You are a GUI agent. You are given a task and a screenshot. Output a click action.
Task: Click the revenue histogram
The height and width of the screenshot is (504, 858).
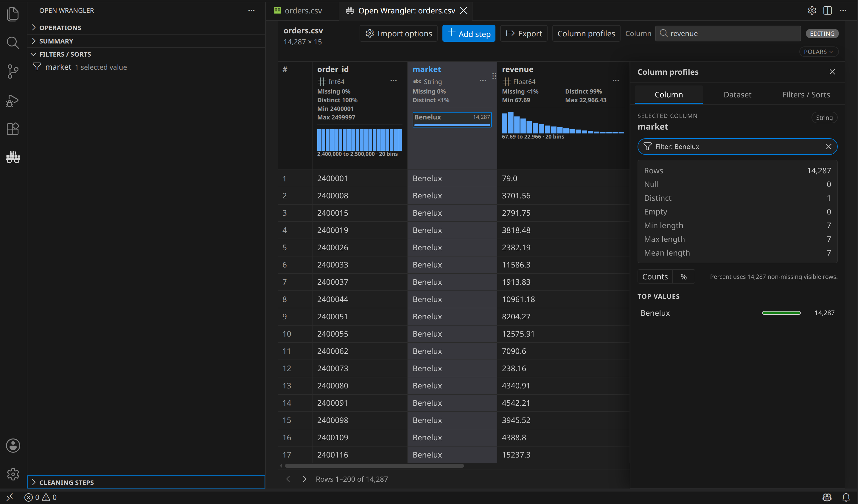tap(562, 123)
